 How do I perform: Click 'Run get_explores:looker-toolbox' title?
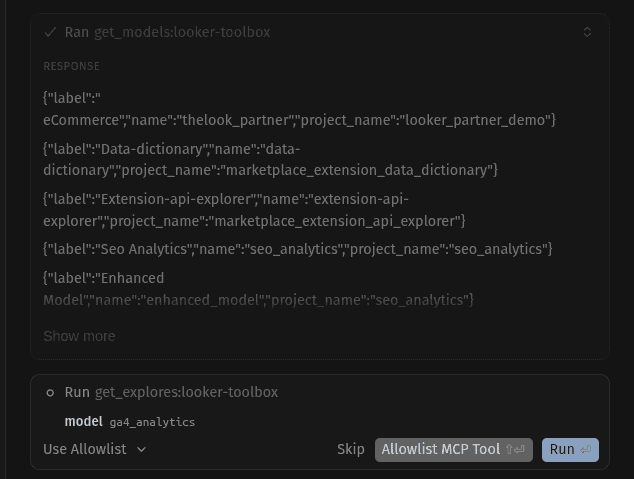pos(171,392)
